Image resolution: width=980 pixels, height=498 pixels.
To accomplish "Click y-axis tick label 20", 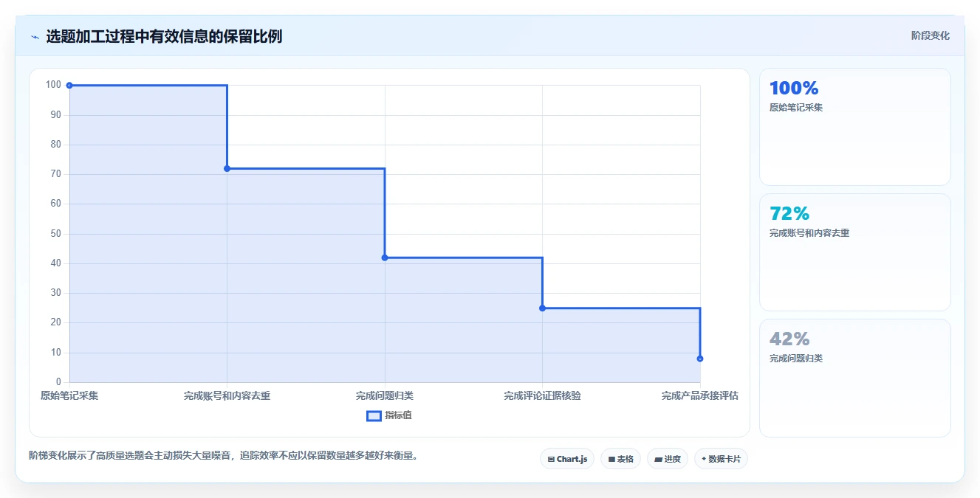I will click(x=56, y=322).
